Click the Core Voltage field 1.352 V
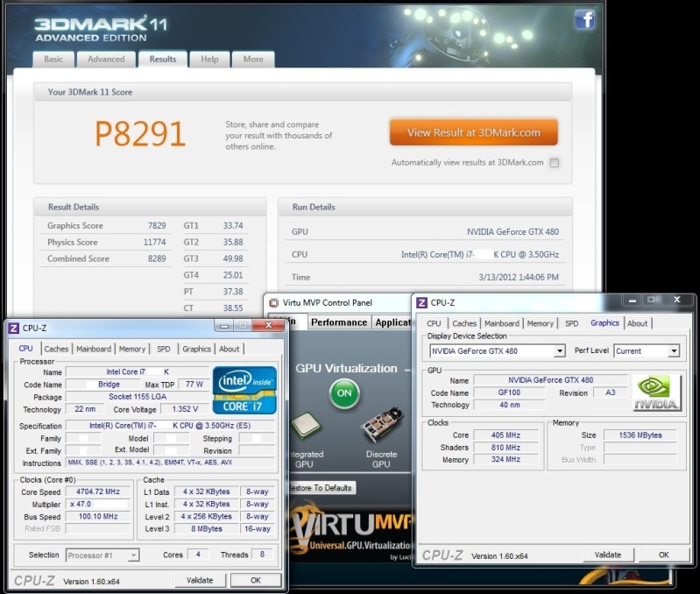The width and height of the screenshot is (700, 594). (185, 409)
